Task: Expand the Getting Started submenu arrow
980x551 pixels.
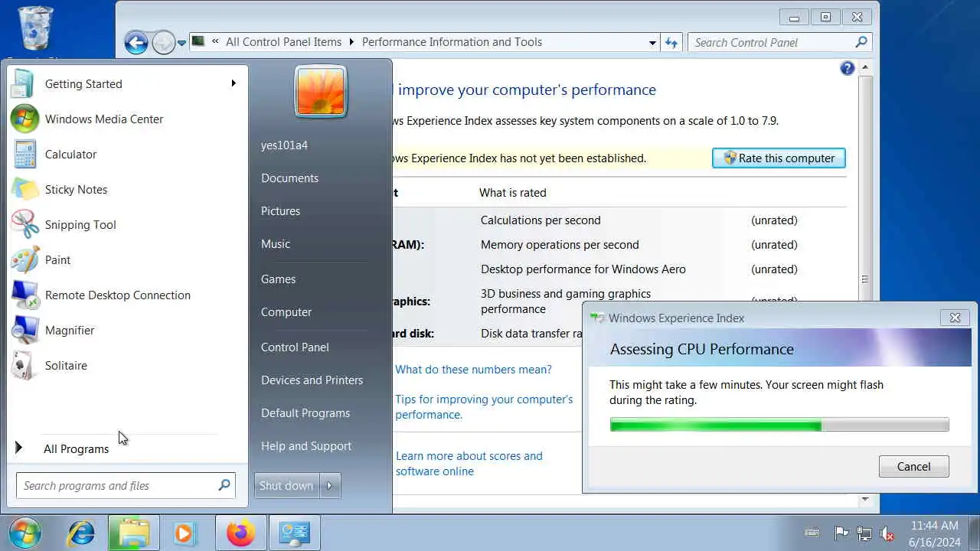Action: coord(234,83)
